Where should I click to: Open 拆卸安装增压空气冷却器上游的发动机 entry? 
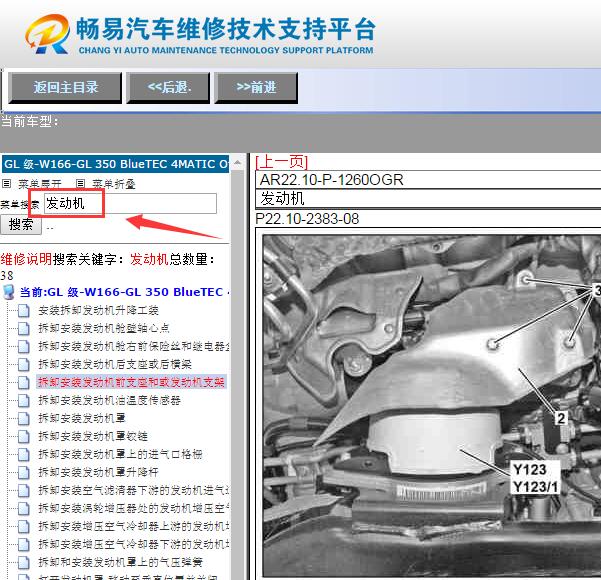(x=134, y=526)
